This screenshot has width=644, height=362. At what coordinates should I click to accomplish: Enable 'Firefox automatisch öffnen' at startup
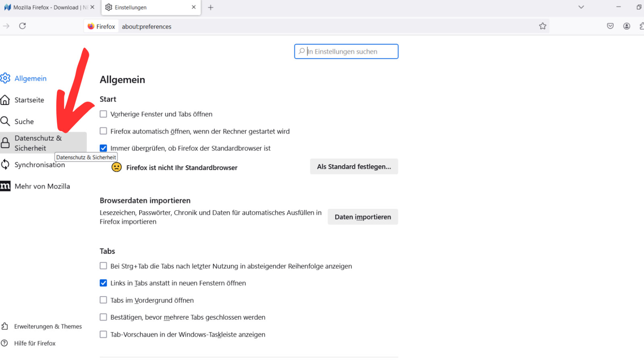point(103,131)
